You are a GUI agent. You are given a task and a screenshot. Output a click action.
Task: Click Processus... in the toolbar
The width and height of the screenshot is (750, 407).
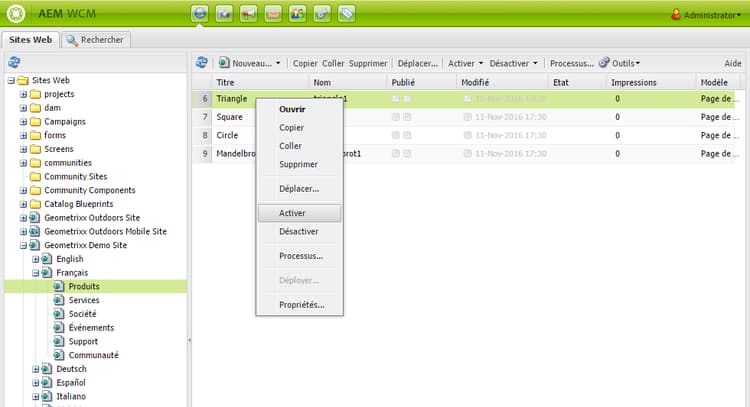tap(572, 63)
